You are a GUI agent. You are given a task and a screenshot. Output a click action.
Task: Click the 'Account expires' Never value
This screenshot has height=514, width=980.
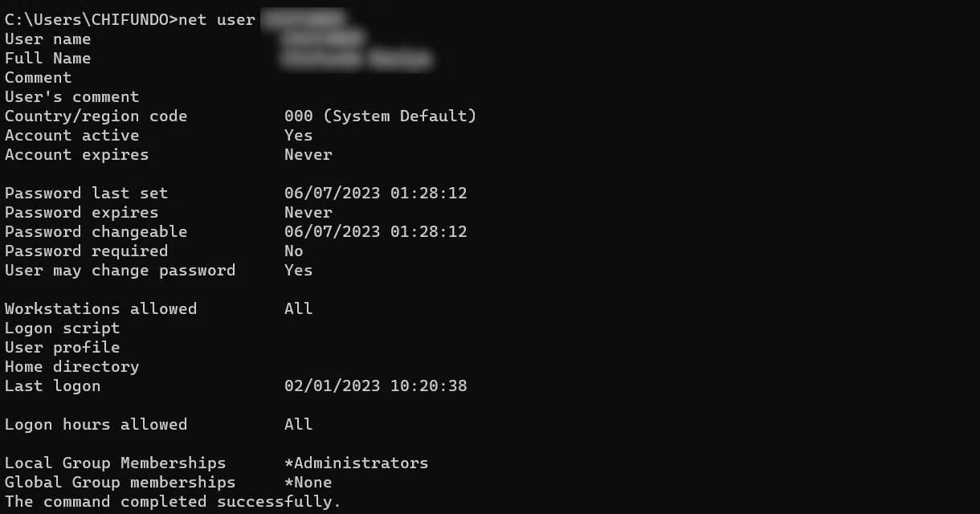point(308,154)
